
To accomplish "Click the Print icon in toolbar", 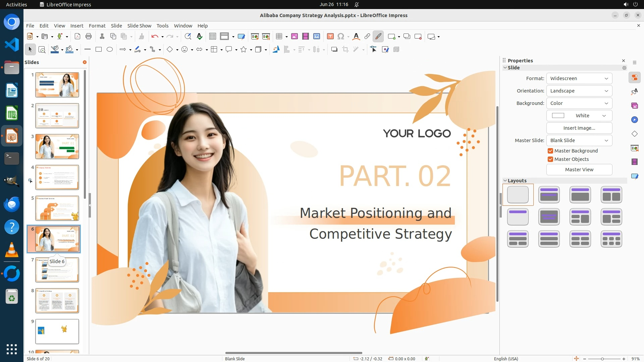I will coord(89,37).
